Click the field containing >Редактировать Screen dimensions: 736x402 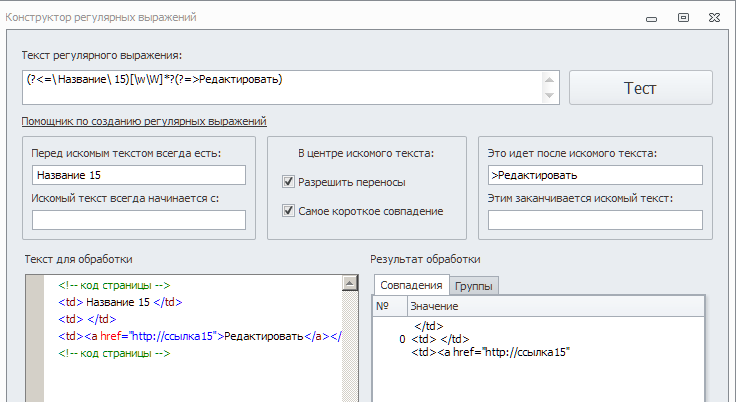(x=595, y=175)
